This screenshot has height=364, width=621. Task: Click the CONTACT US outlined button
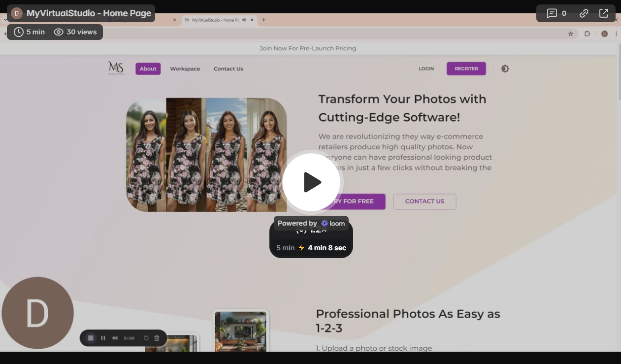pyautogui.click(x=425, y=201)
